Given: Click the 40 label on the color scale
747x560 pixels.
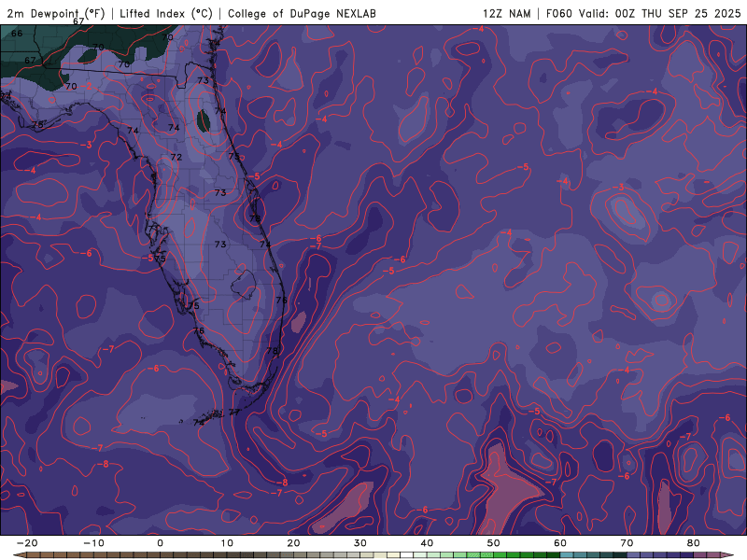Looking at the screenshot, I should click(x=427, y=543).
